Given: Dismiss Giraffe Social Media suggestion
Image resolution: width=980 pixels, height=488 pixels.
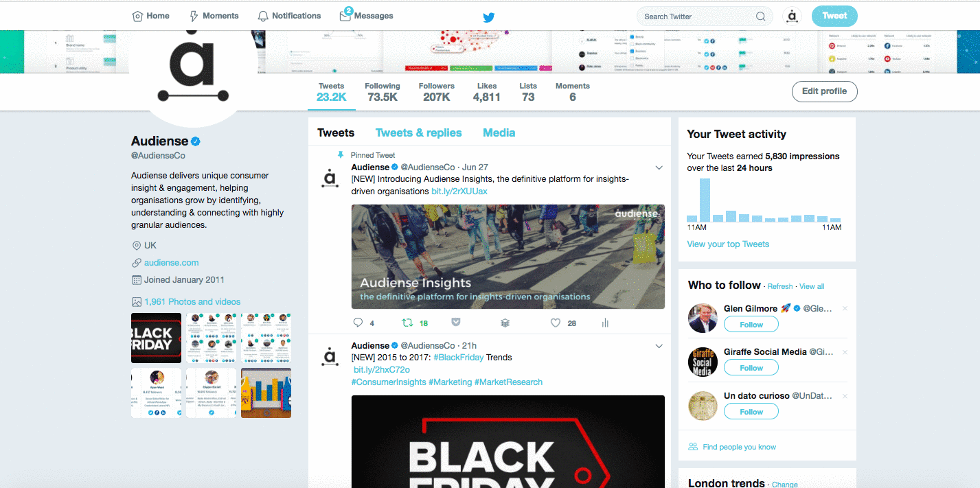Looking at the screenshot, I should pyautogui.click(x=845, y=352).
